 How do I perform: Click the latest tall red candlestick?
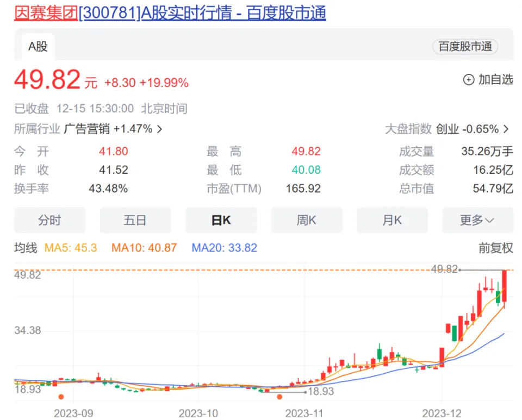click(505, 286)
